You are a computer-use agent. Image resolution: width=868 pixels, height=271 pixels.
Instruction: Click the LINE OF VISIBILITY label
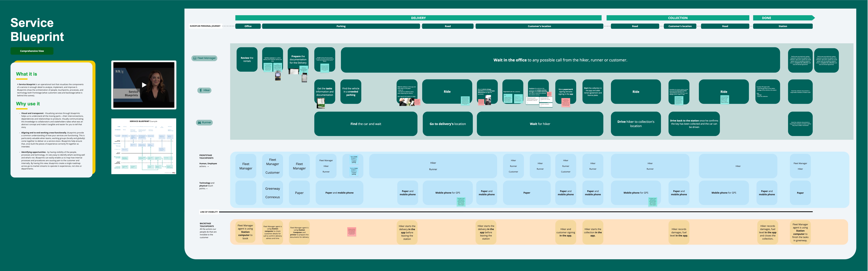click(209, 212)
